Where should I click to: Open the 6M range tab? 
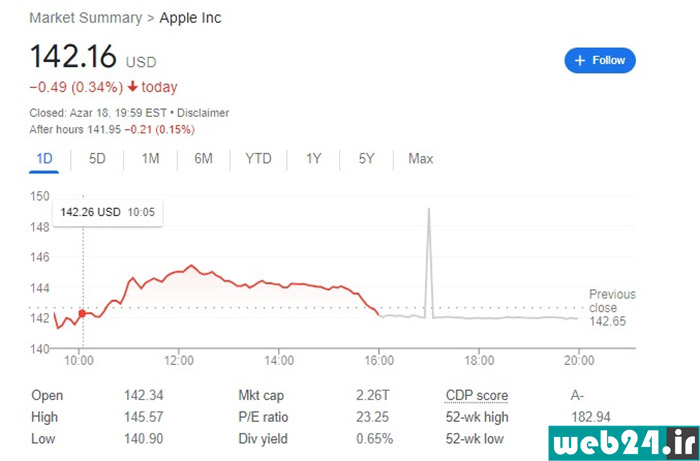tap(204, 159)
